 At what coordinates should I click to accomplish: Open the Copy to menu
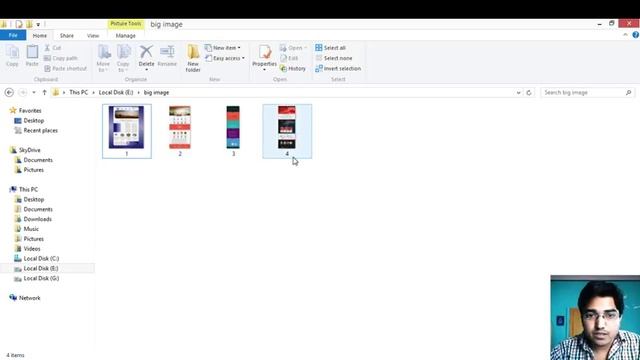click(x=123, y=58)
